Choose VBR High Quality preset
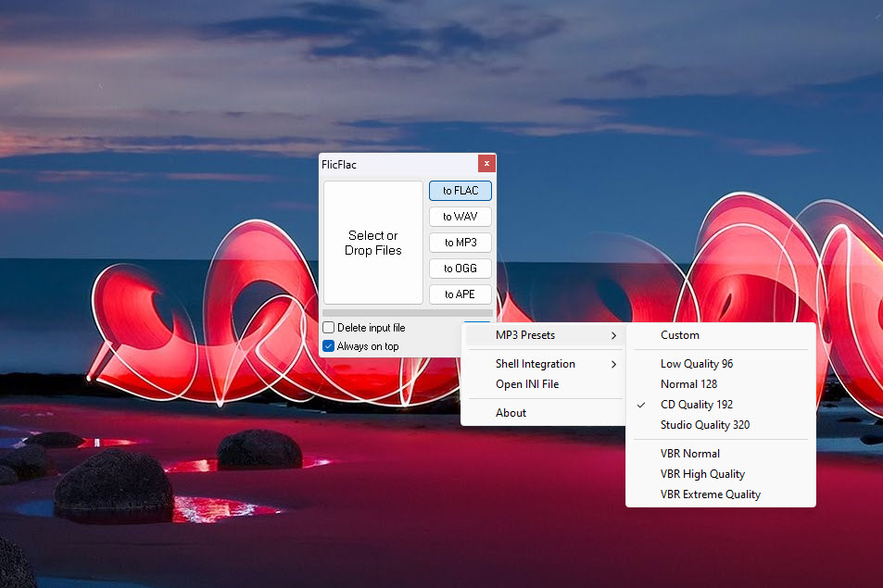Viewport: 883px width, 588px height. (x=720, y=474)
